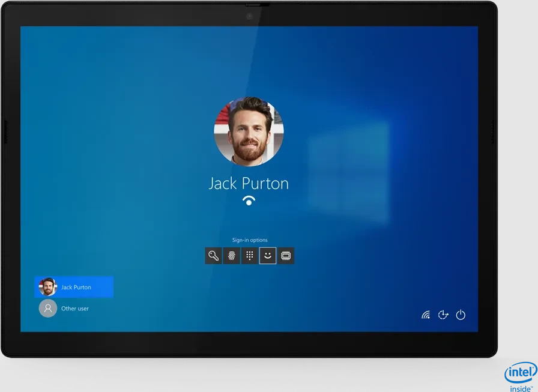The height and width of the screenshot is (392, 538).
Task: Click the Other user silhouette avatar
Action: 48,309
